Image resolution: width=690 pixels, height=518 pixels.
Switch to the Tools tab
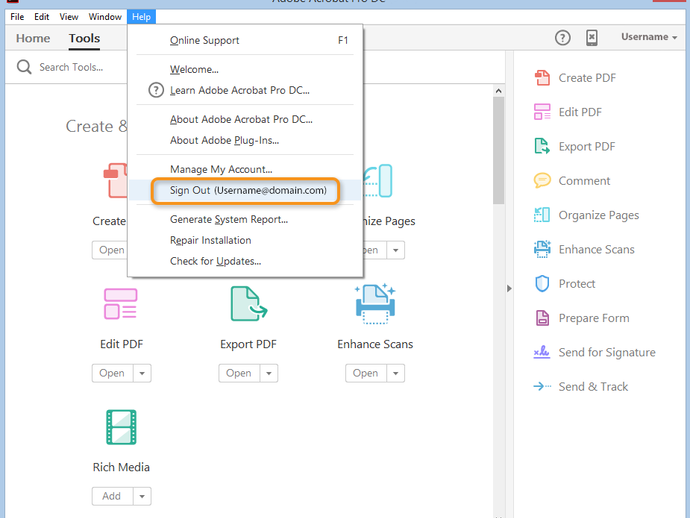click(x=84, y=38)
